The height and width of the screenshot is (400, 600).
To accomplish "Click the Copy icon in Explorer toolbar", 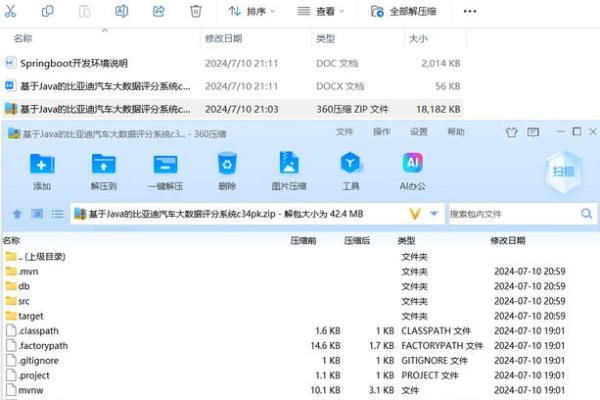I will pyautogui.click(x=47, y=11).
